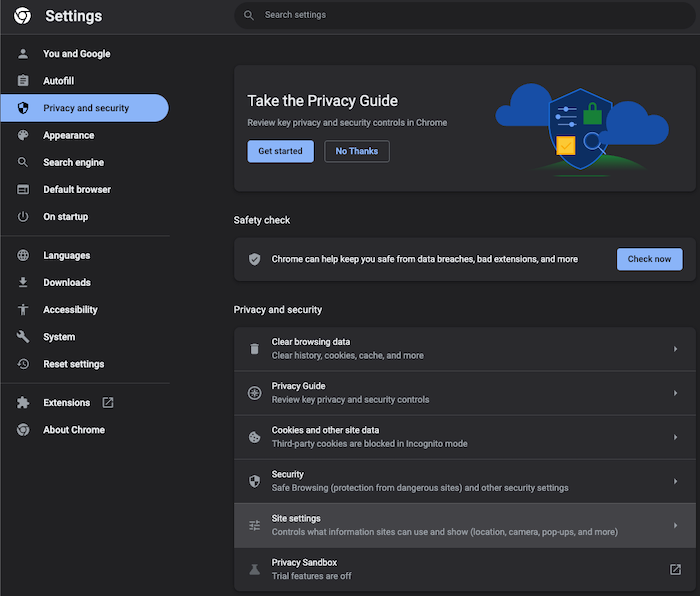The height and width of the screenshot is (596, 700).
Task: Focus the Search settings field
Action: coord(465,15)
